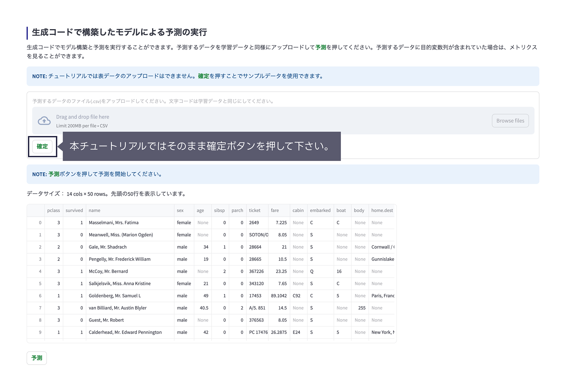Click the cell van Billiard, Mr. Austin Blyler

pos(130,308)
